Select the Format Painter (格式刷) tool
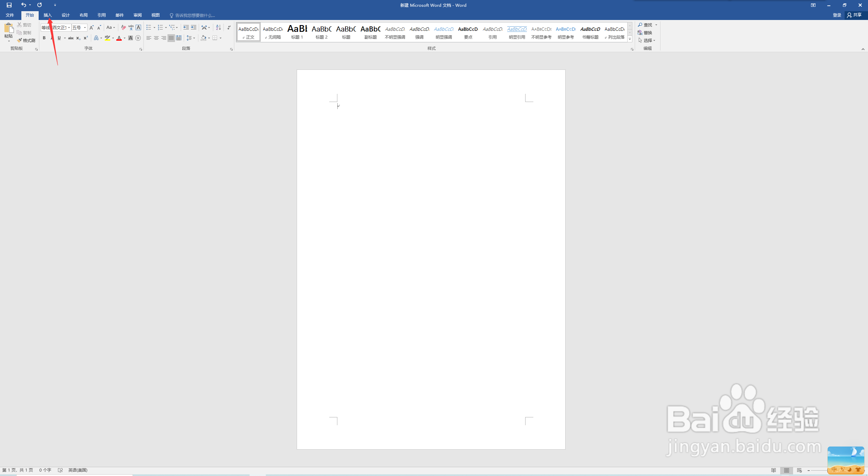The width and height of the screenshot is (868, 476). click(x=26, y=40)
